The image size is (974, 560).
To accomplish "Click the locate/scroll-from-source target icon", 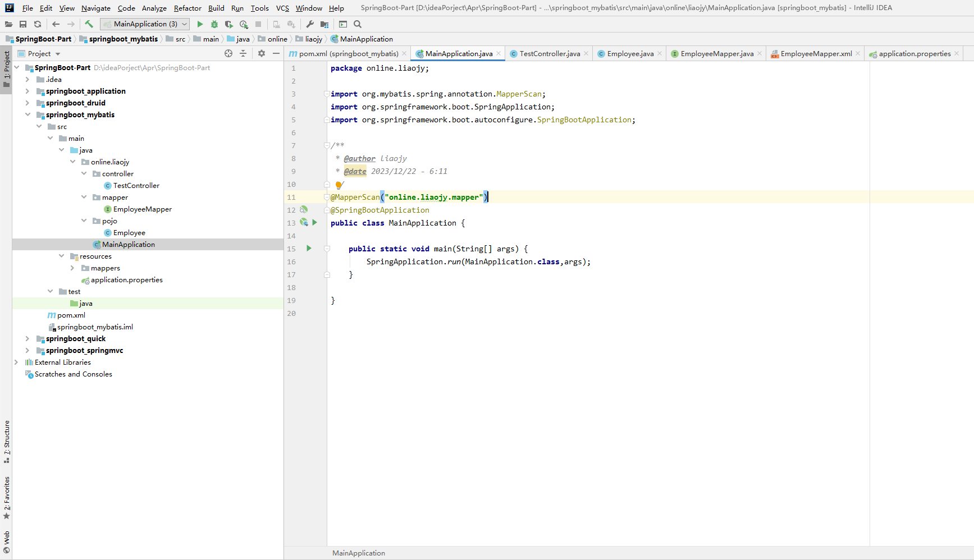I will coord(228,53).
